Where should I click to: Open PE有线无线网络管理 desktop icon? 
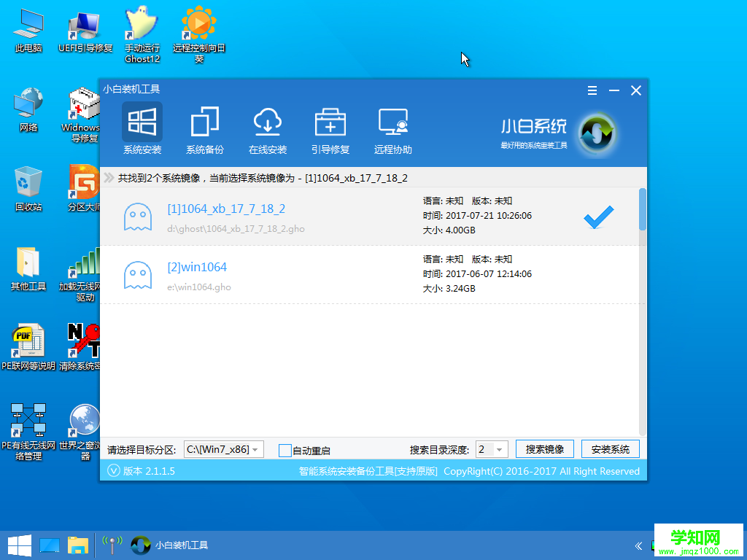[x=28, y=432]
